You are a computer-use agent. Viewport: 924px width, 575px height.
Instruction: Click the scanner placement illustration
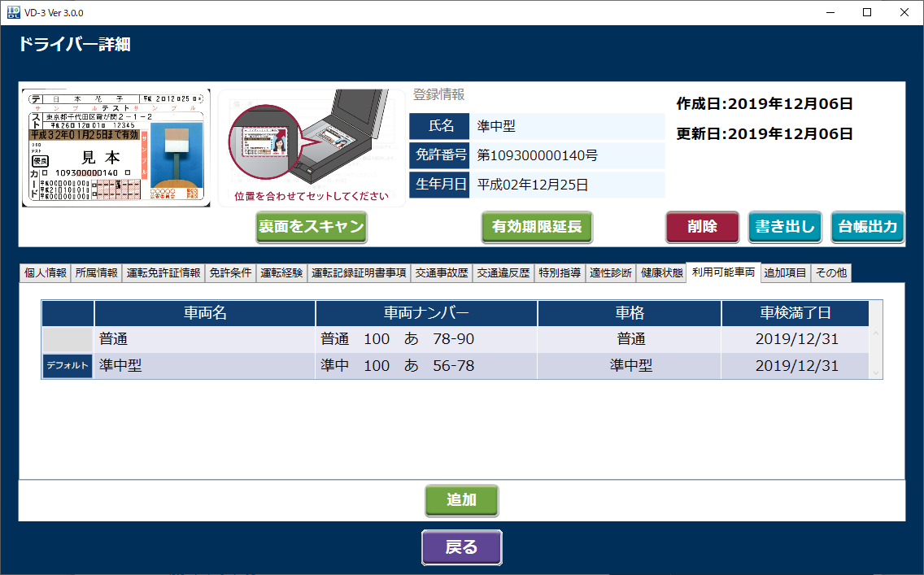pyautogui.click(x=312, y=147)
